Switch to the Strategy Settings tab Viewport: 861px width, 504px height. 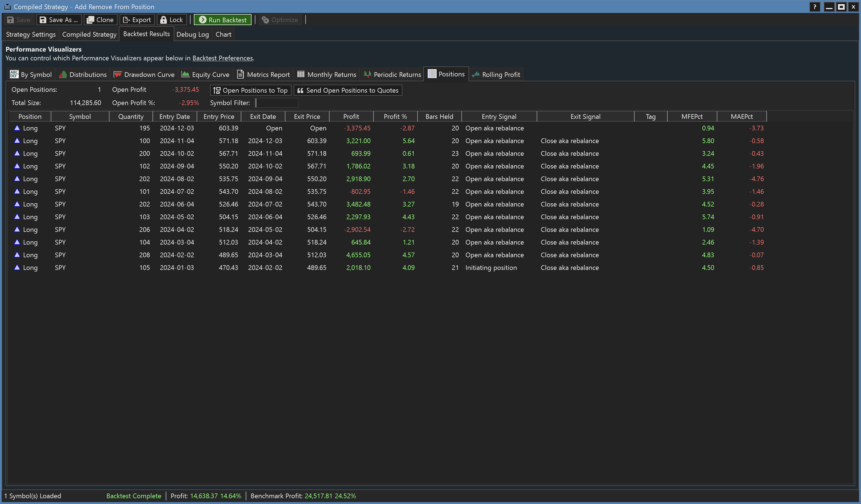pos(31,34)
